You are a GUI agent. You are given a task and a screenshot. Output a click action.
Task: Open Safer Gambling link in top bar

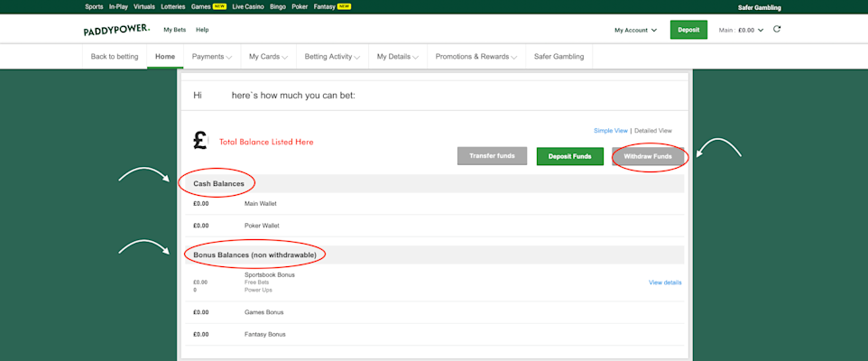(760, 8)
